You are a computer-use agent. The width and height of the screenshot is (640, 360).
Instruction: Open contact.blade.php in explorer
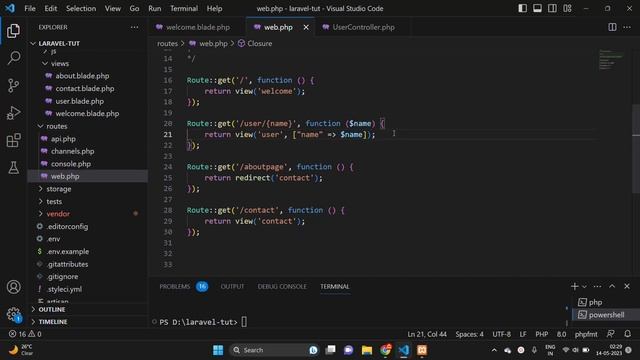coord(84,89)
